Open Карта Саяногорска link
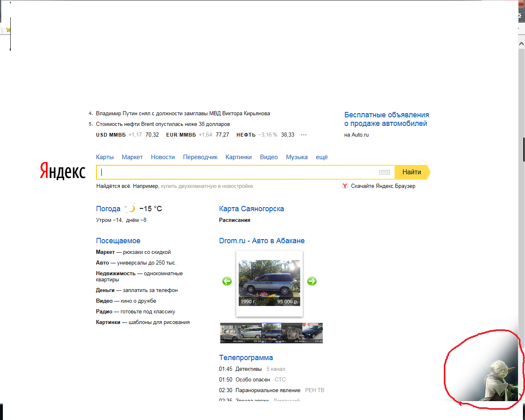Image resolution: width=525 pixels, height=420 pixels. tap(251, 209)
